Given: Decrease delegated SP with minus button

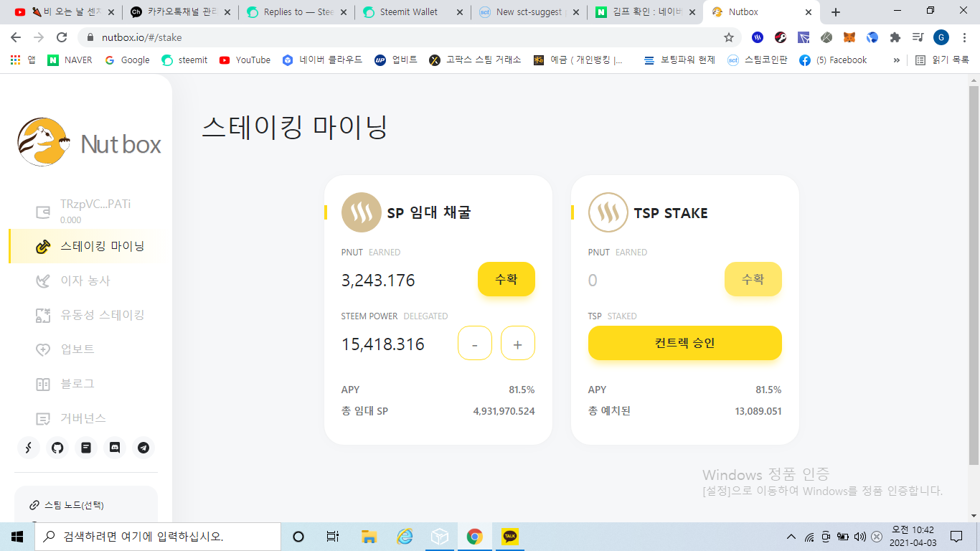Looking at the screenshot, I should pyautogui.click(x=475, y=343).
